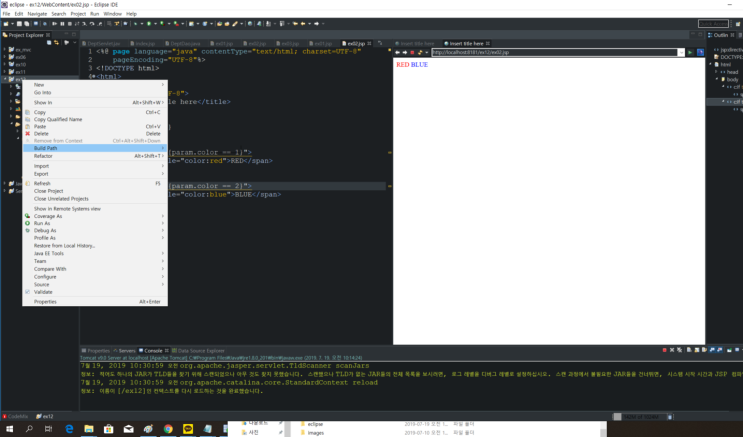This screenshot has height=437, width=743.
Task: Click Close Project in context menu
Action: click(x=95, y=191)
